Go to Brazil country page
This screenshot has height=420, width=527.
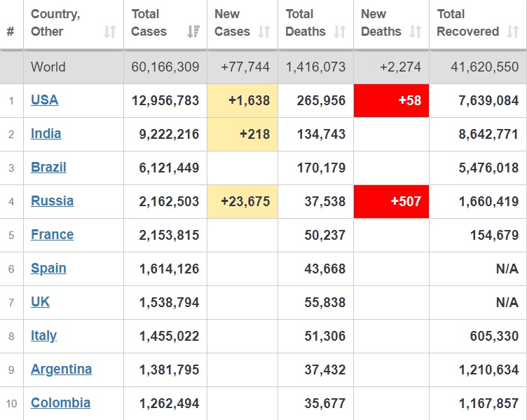(48, 168)
